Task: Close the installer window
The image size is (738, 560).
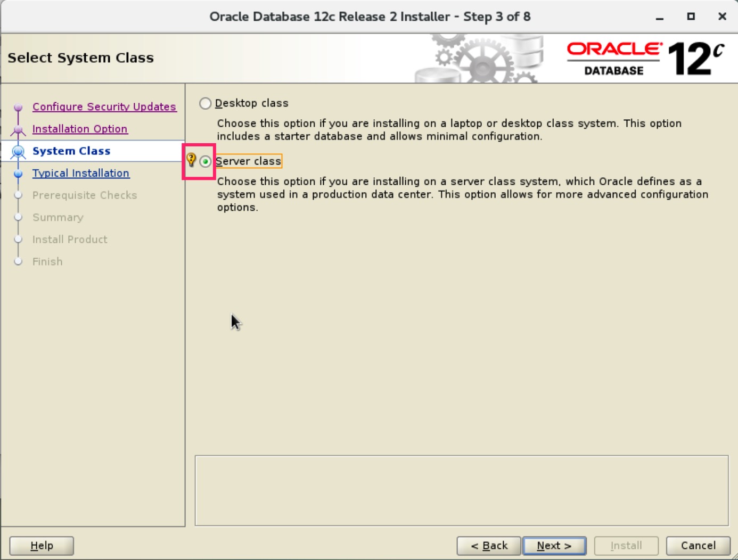Action: pyautogui.click(x=723, y=17)
